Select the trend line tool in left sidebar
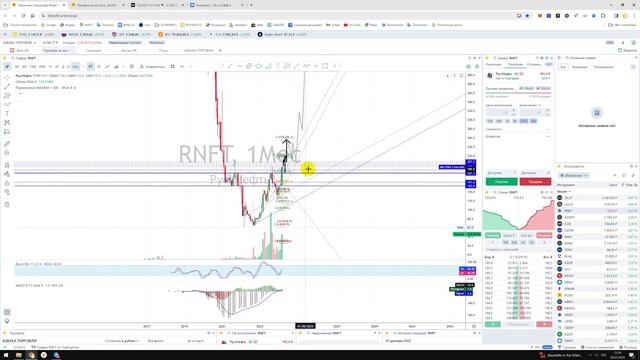This screenshot has height=360, width=640. 7,87
